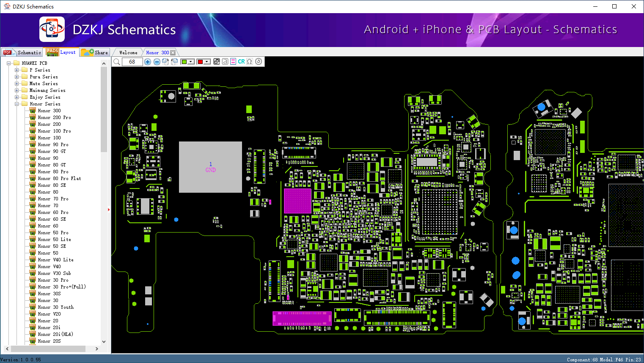Click the magenta connector at board bottom
This screenshot has width=644, height=363.
tap(302, 319)
